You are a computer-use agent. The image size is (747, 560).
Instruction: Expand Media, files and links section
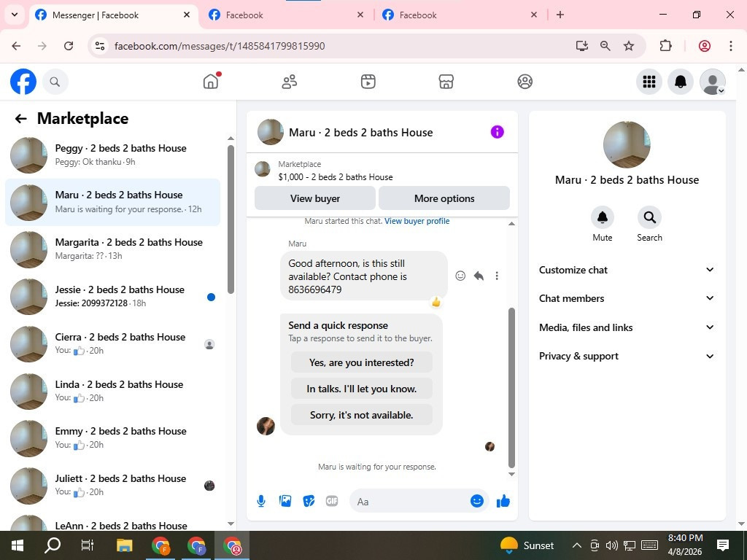627,327
